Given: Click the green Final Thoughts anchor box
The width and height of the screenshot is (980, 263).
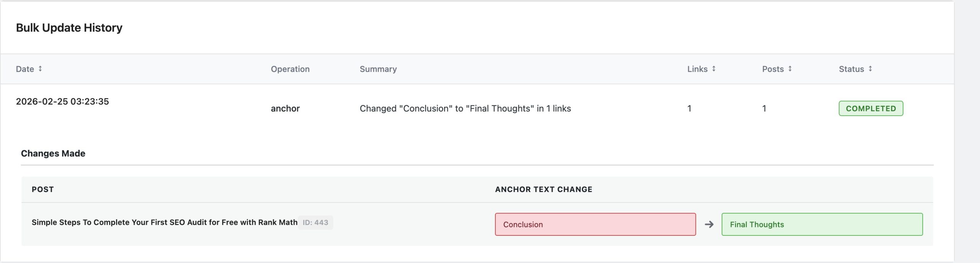Looking at the screenshot, I should tap(822, 224).
